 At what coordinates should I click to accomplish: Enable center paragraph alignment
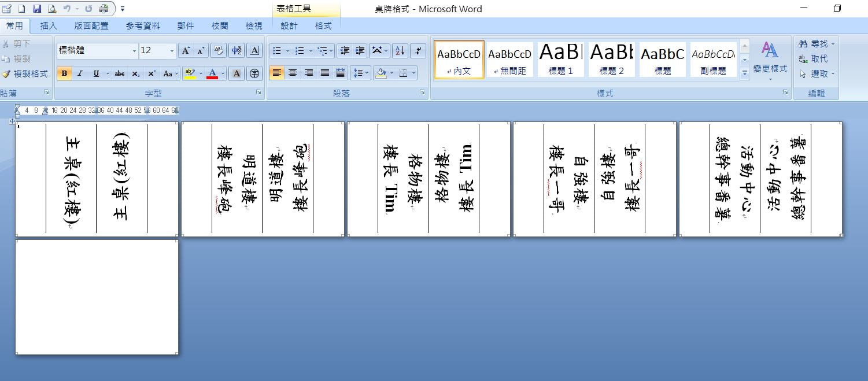293,73
